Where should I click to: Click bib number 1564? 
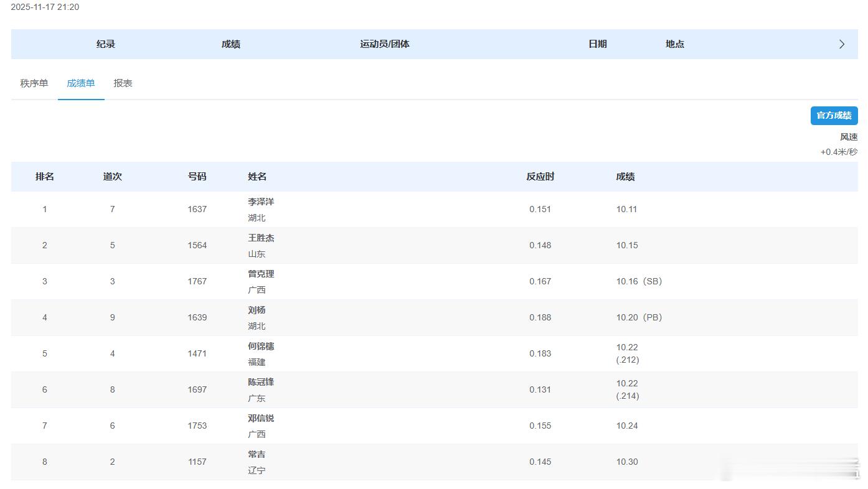[x=197, y=245]
